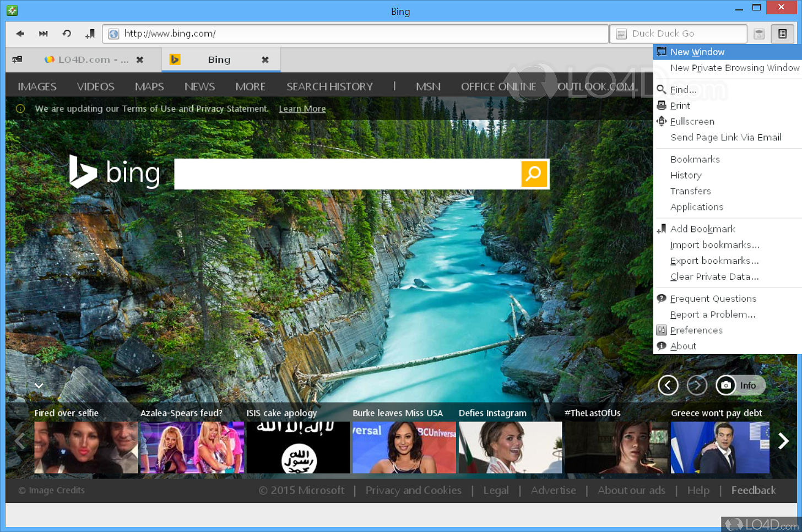Choose Import bookmarks...
This screenshot has width=802, height=532.
727,245
